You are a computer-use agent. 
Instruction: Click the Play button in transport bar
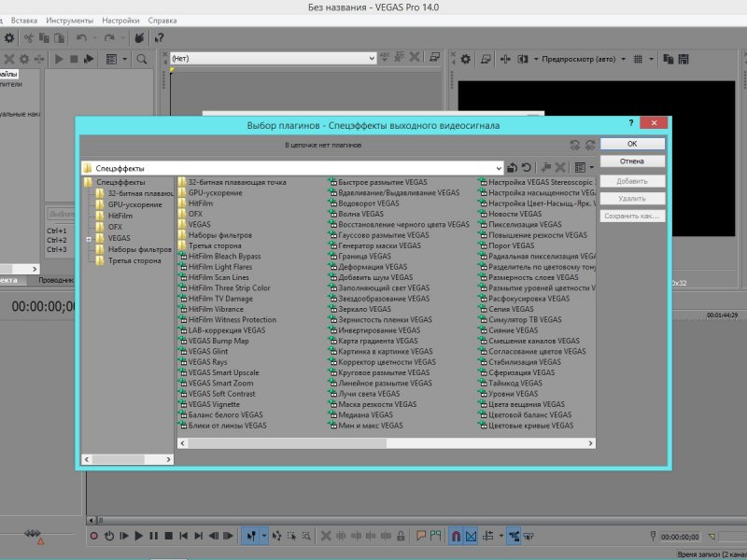click(x=138, y=536)
